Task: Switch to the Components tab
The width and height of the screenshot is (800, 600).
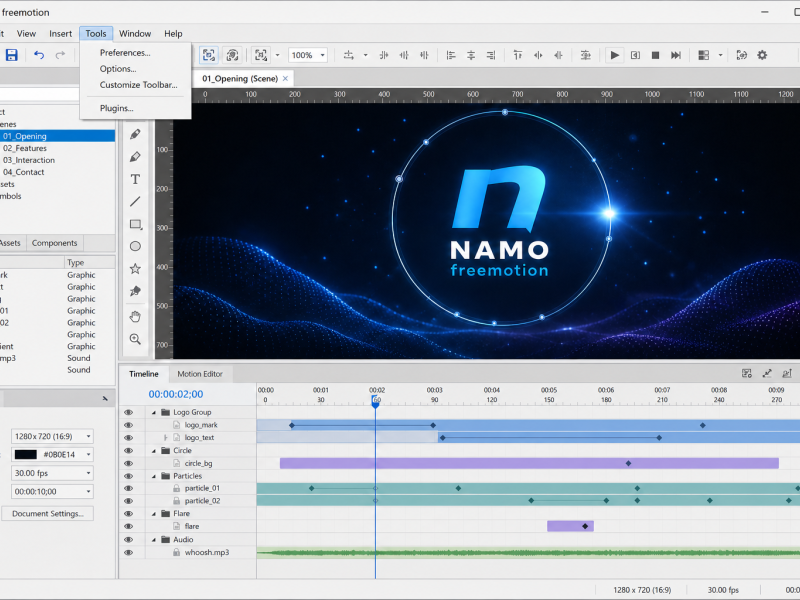Action: pyautogui.click(x=55, y=243)
